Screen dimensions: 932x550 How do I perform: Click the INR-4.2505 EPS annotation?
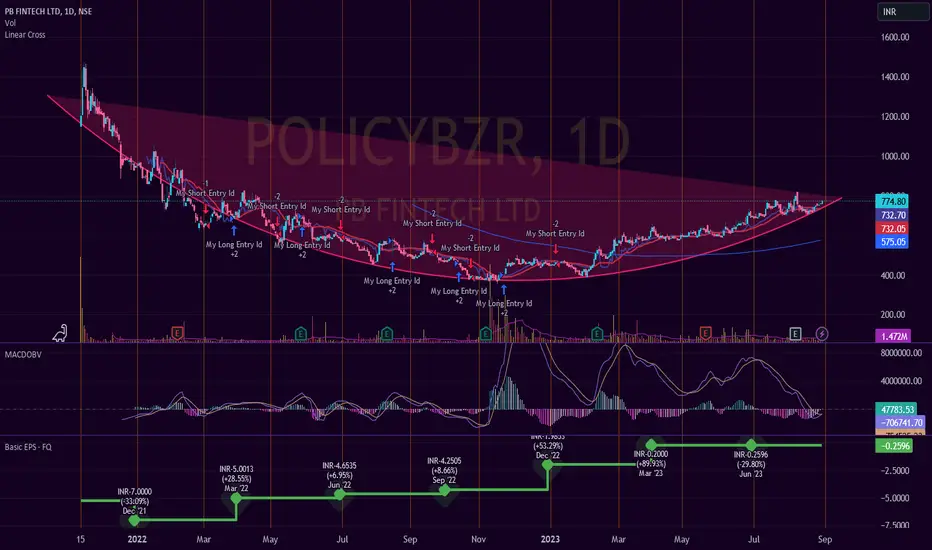pyautogui.click(x=444, y=461)
